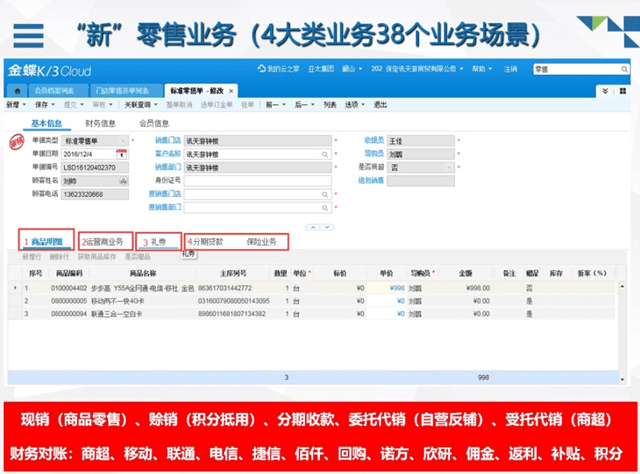Screen dimensions: 640x474
Task: Select row with serial number 89860116818071343​82
Action: coord(312,314)
